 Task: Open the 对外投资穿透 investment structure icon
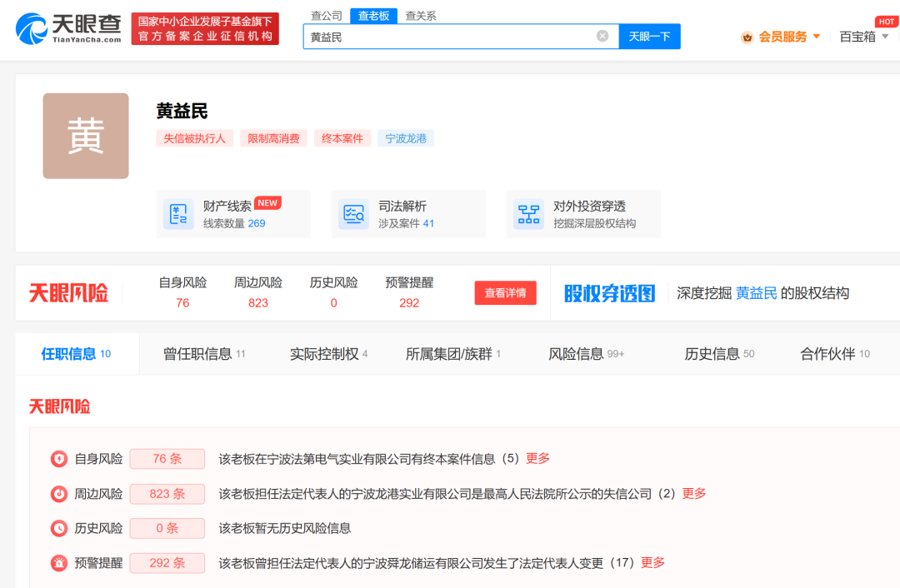[x=528, y=214]
